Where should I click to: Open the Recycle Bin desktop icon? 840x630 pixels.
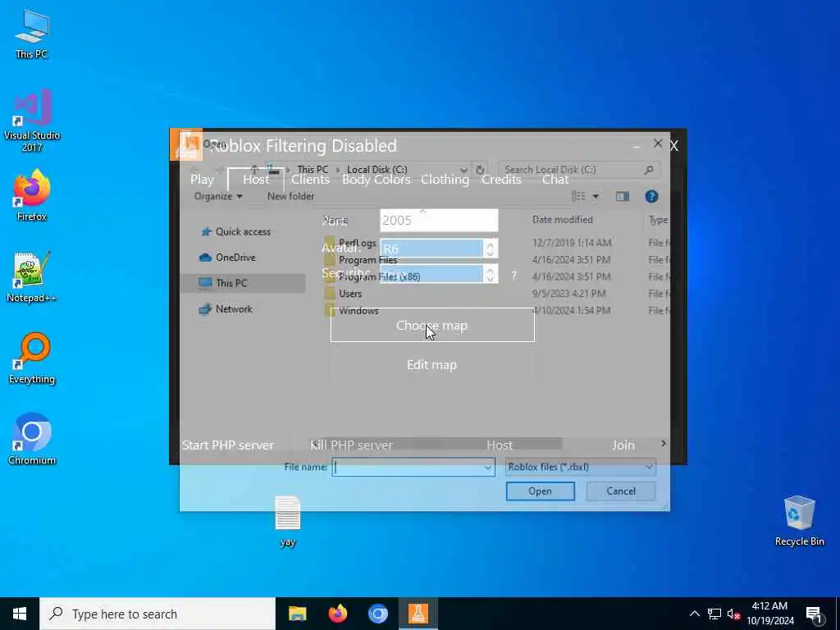[799, 521]
